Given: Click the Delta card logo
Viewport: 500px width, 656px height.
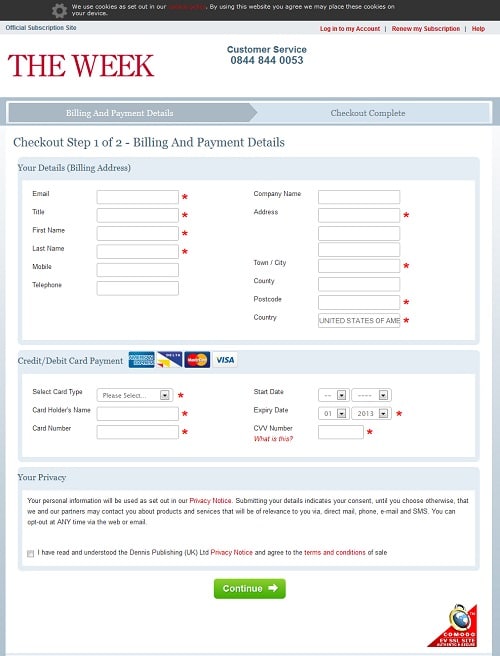Looking at the screenshot, I should [169, 360].
